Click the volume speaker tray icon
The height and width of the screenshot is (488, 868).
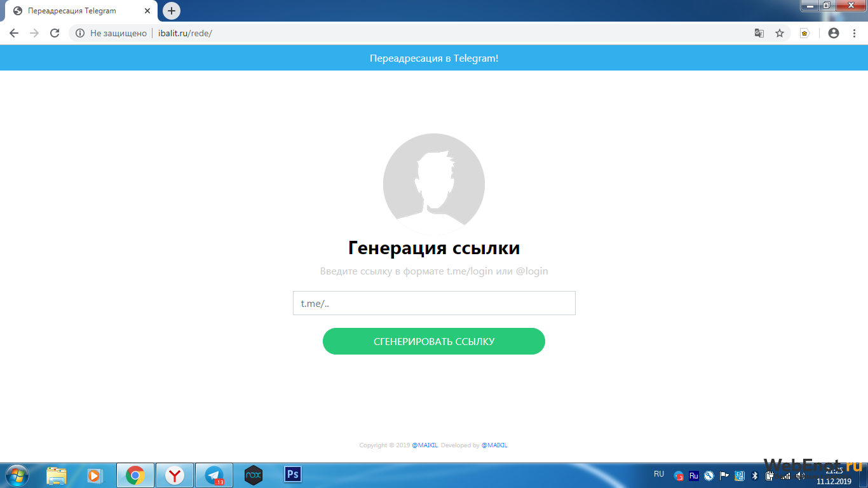[800, 476]
